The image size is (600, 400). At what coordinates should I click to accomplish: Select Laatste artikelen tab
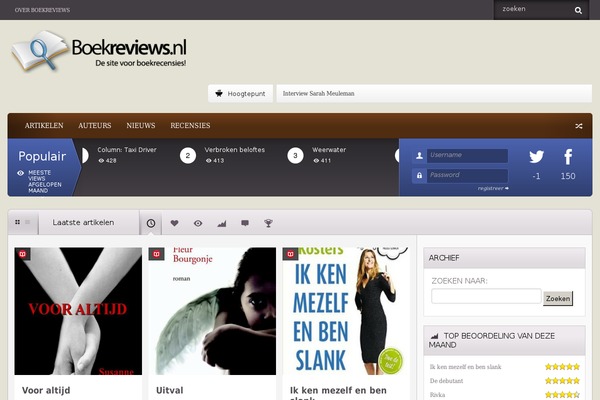click(x=83, y=222)
